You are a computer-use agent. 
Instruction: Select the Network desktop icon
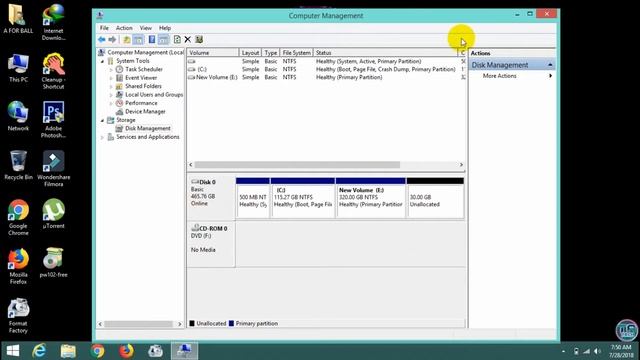18,116
